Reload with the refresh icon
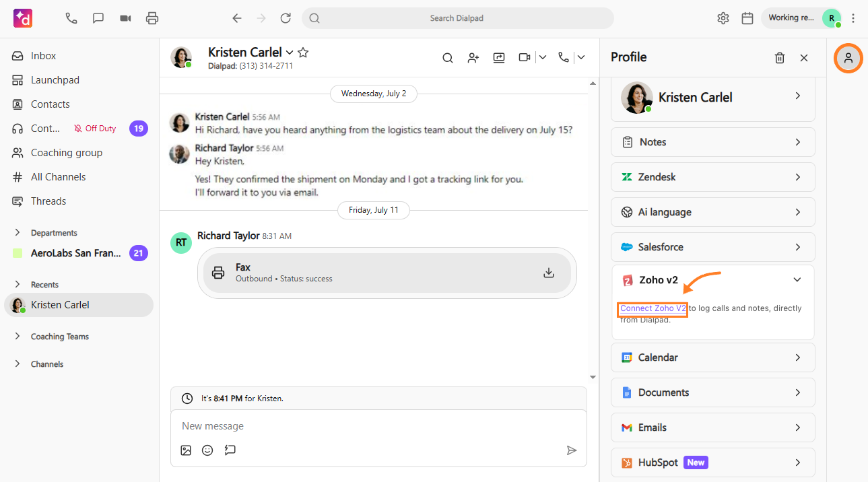The image size is (868, 482). coord(286,18)
